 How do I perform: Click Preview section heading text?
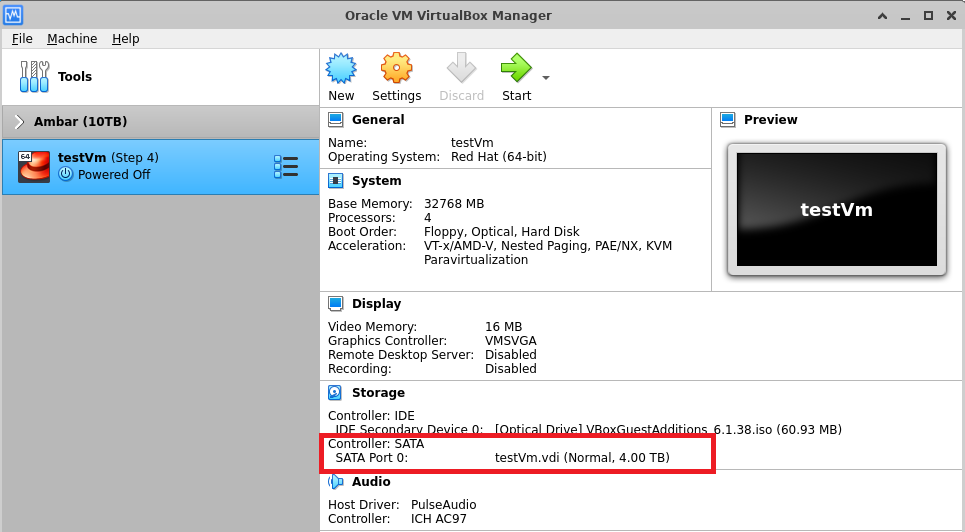[771, 119]
